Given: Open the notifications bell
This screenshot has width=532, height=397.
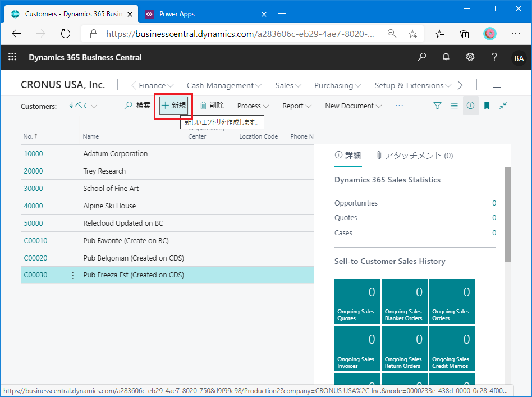Looking at the screenshot, I should [446, 57].
